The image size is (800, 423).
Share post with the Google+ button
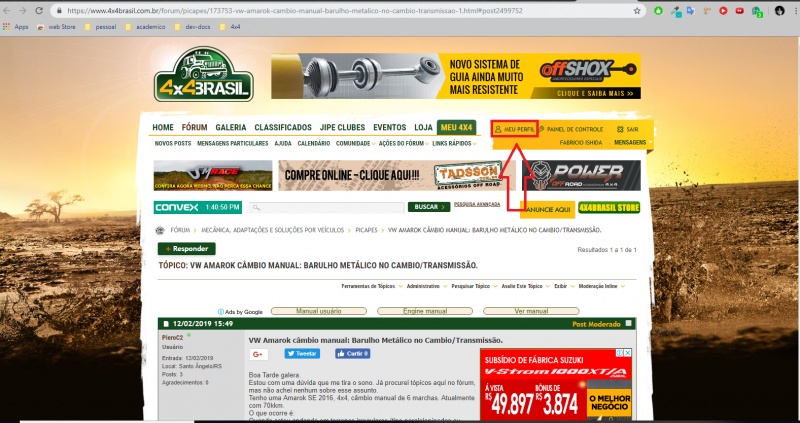pyautogui.click(x=259, y=354)
